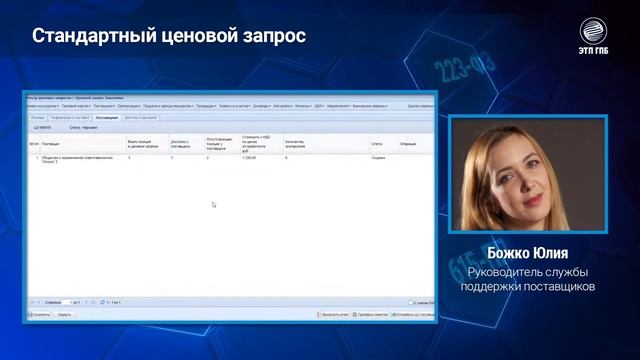Screen dimensions: 640x360
Task: Click the Создана status cell
Action: pyautogui.click(x=378, y=158)
